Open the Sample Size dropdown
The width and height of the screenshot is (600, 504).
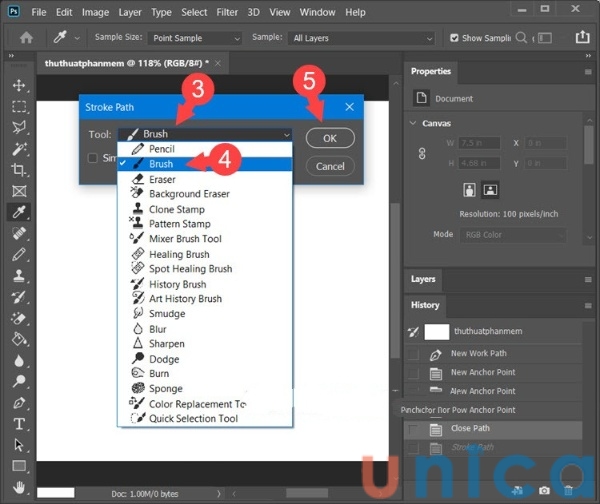coord(196,38)
